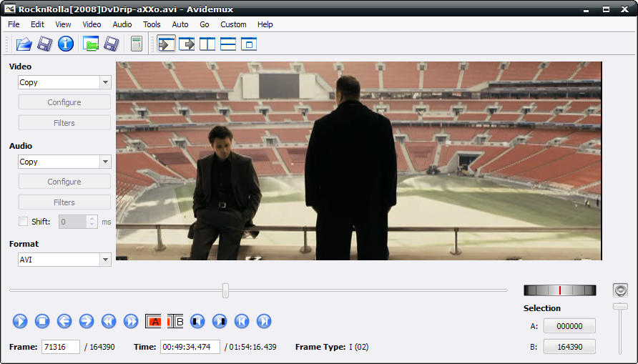Viewport: 638px width, 364px height.
Task: Open a video file with folder icon
Action: (24, 44)
